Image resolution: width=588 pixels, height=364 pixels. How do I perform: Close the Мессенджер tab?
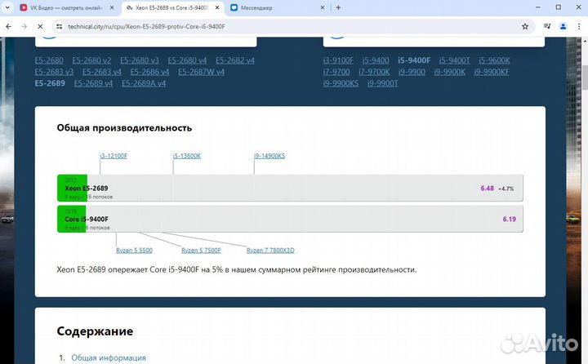point(323,7)
